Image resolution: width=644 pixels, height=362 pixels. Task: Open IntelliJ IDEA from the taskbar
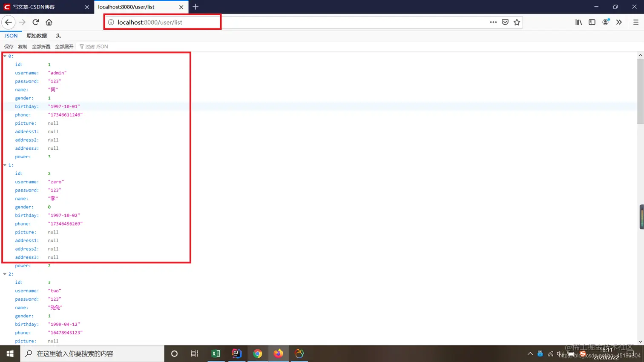236,353
